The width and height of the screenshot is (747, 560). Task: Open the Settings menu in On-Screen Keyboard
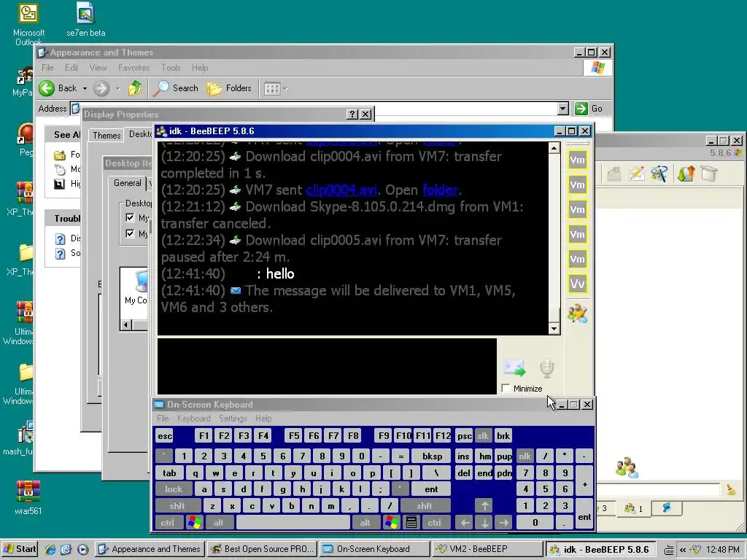click(233, 418)
